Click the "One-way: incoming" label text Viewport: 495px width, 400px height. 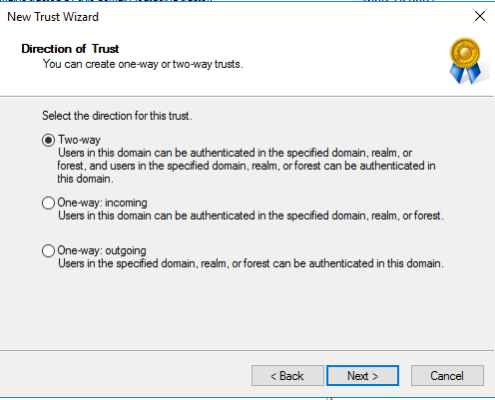(102, 202)
